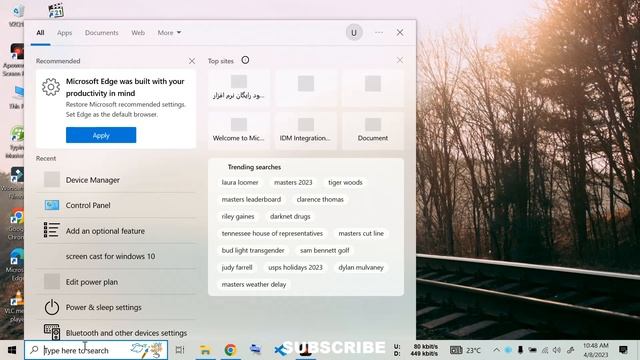Open the Persian-titled top site tile
Image resolution: width=640 pixels, height=360 pixels.
coord(238,88)
